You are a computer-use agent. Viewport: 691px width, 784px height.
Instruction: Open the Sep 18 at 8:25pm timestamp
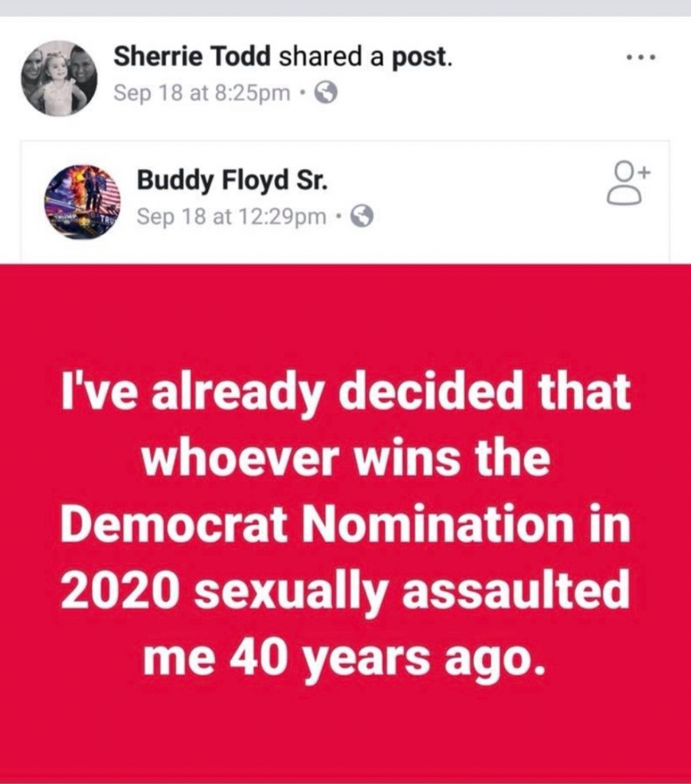click(202, 93)
